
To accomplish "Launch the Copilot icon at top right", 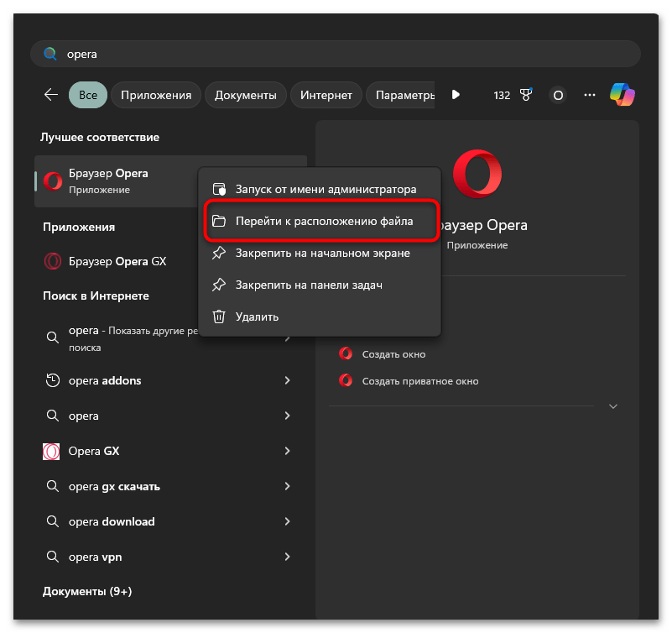I will (x=623, y=94).
